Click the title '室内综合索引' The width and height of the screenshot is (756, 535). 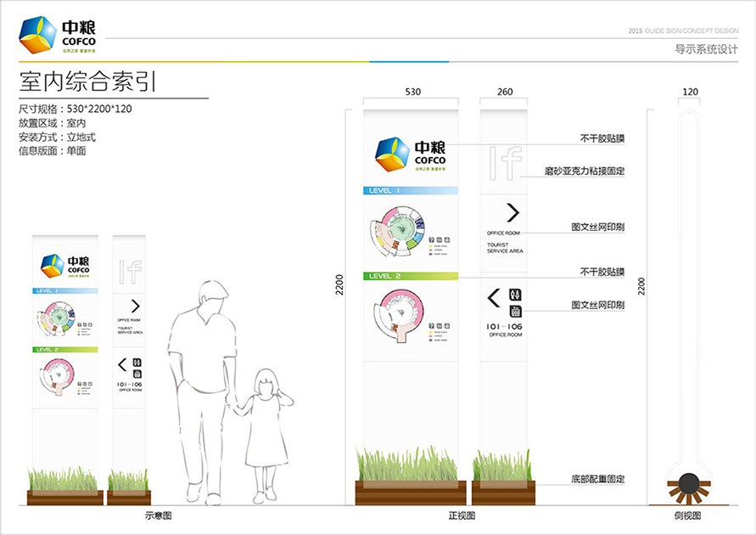coord(87,82)
